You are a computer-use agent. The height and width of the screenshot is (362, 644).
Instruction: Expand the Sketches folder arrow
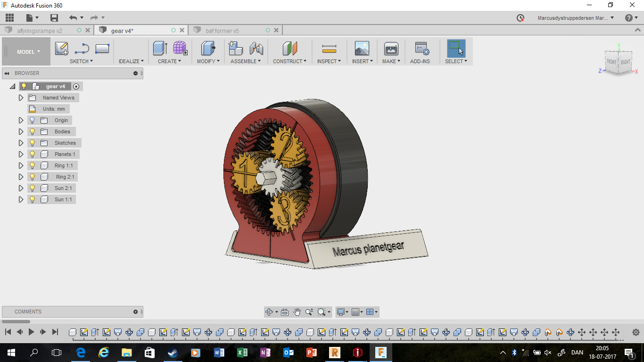[21, 143]
